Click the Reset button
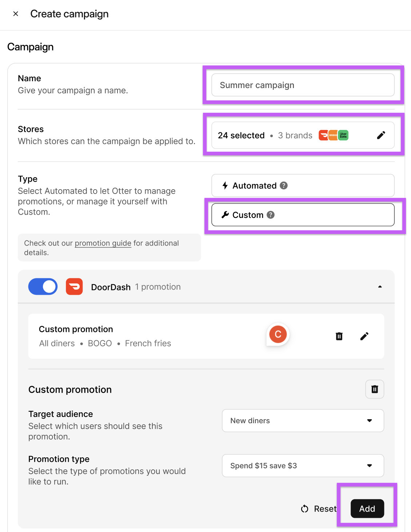Screen dimensions: 411x532 tap(319, 509)
